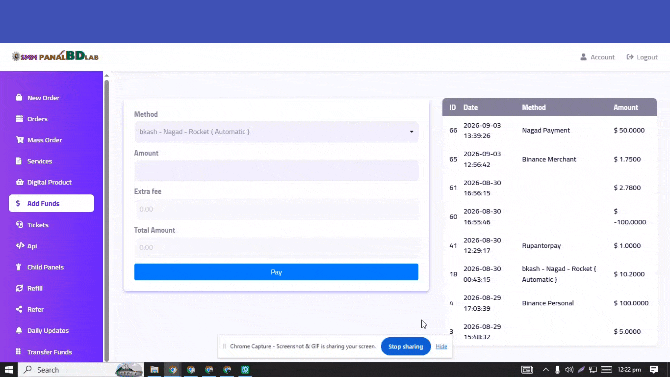Click the Total Amount field

(x=276, y=247)
